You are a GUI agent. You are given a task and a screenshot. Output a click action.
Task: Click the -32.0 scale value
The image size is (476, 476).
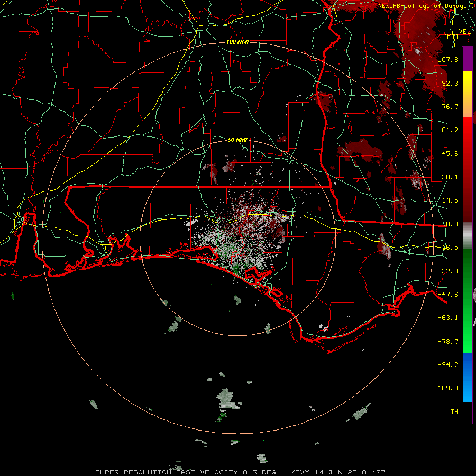pos(448,271)
